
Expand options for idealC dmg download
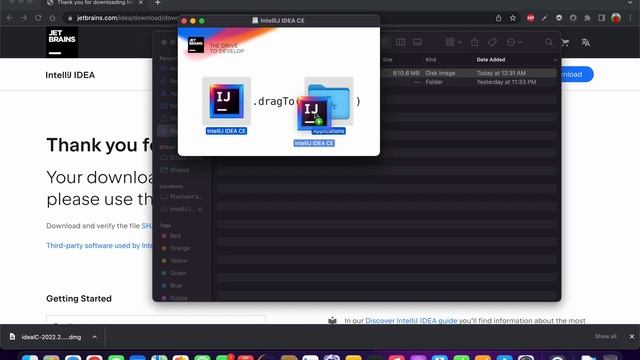(94, 337)
